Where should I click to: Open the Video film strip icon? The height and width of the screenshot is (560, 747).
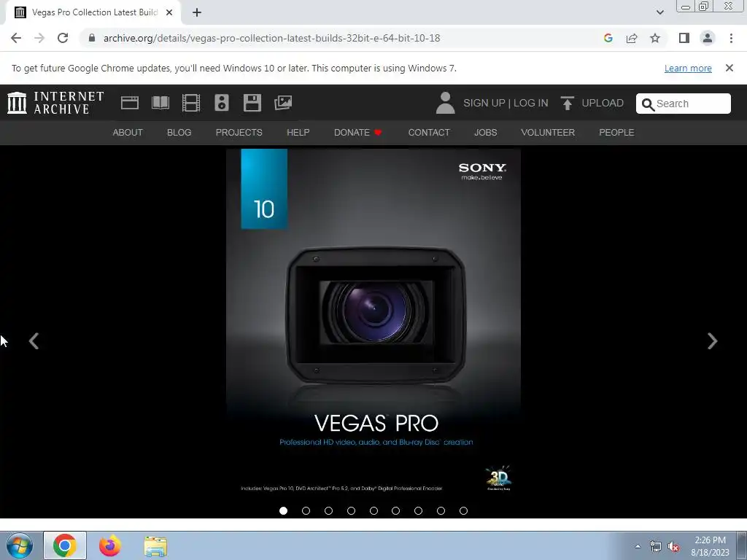191,103
